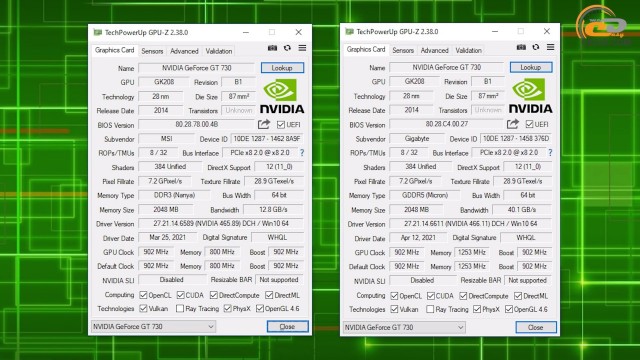Viewport: 640px width, 360px height.
Task: Minimize the right GPU-Z window
Action: (495, 31)
